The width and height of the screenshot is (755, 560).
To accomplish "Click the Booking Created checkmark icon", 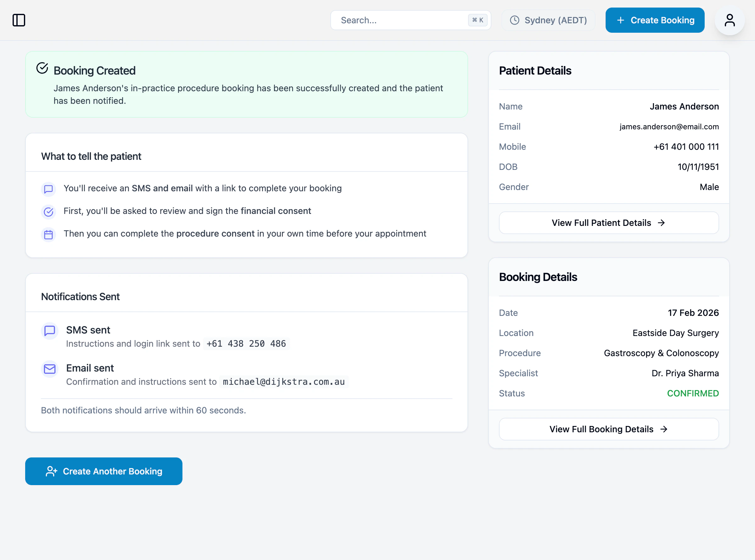I will 42,68.
